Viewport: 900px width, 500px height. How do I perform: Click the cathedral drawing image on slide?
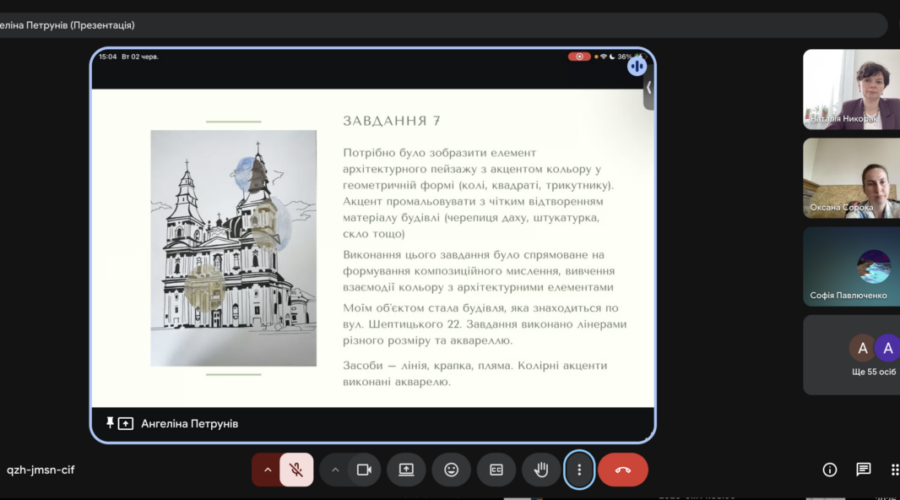(234, 248)
